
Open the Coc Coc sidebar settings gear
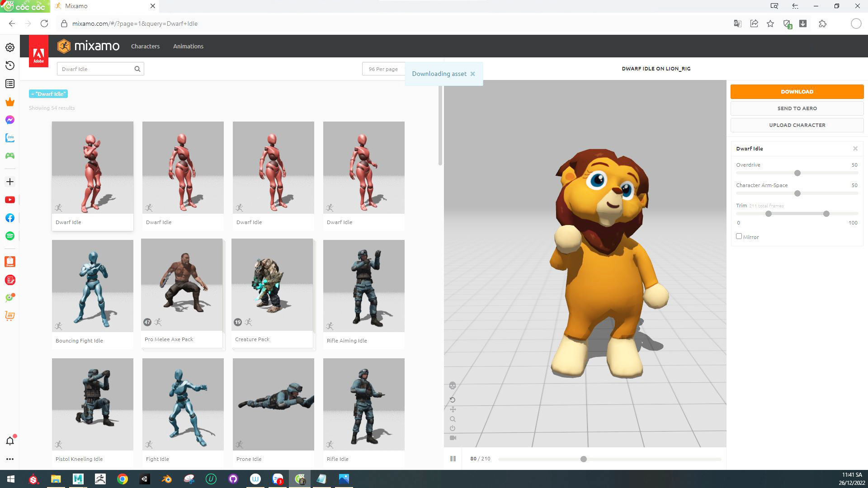(x=10, y=47)
